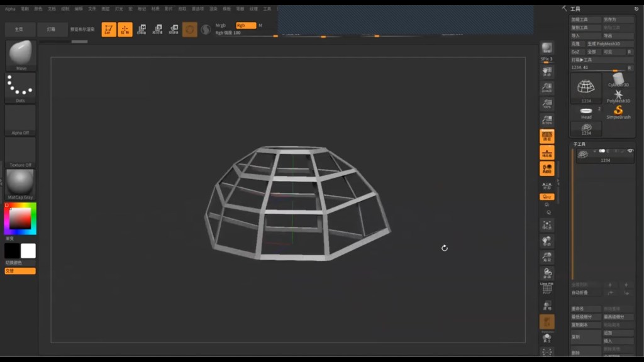Open the Move brush thumbnail
This screenshot has height=362, width=644.
(20, 55)
